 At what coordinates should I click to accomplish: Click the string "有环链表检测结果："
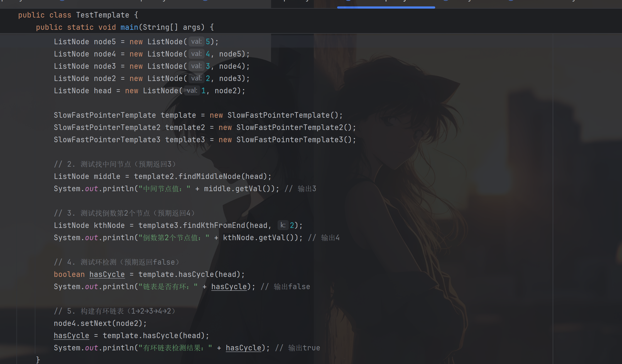pos(175,348)
